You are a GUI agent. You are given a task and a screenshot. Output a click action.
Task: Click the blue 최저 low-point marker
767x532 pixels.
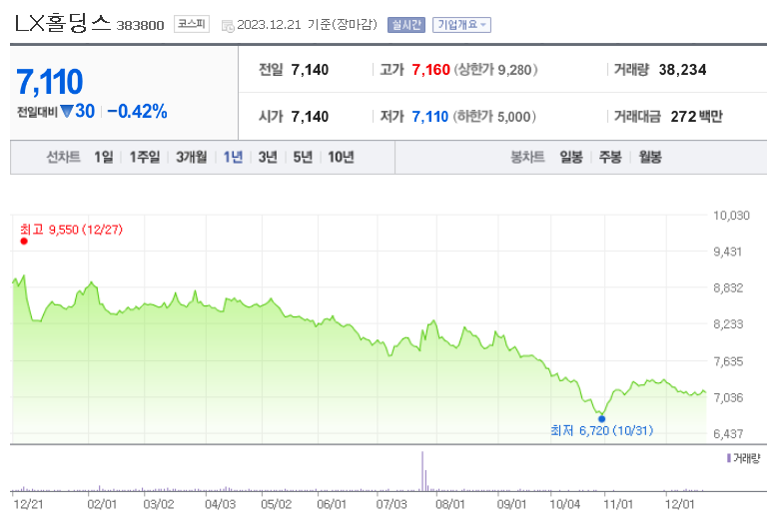(x=601, y=419)
